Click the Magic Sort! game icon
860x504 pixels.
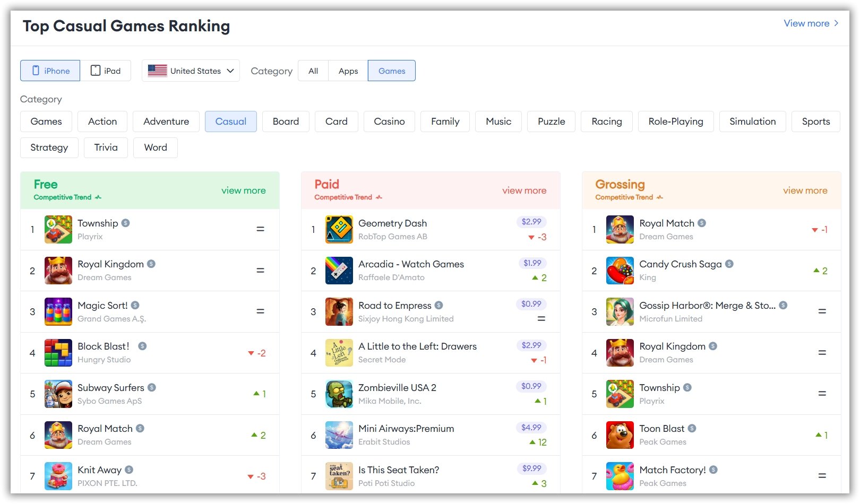[58, 311]
